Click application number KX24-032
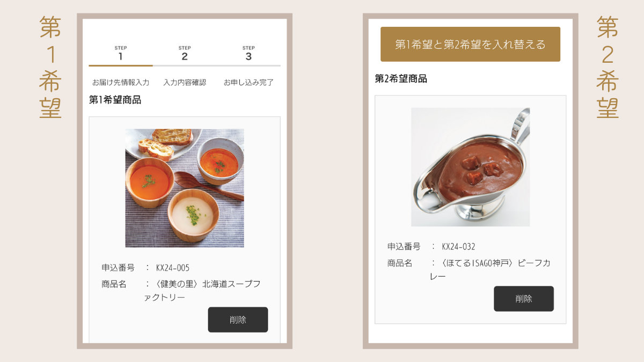The width and height of the screenshot is (644, 362). (459, 247)
